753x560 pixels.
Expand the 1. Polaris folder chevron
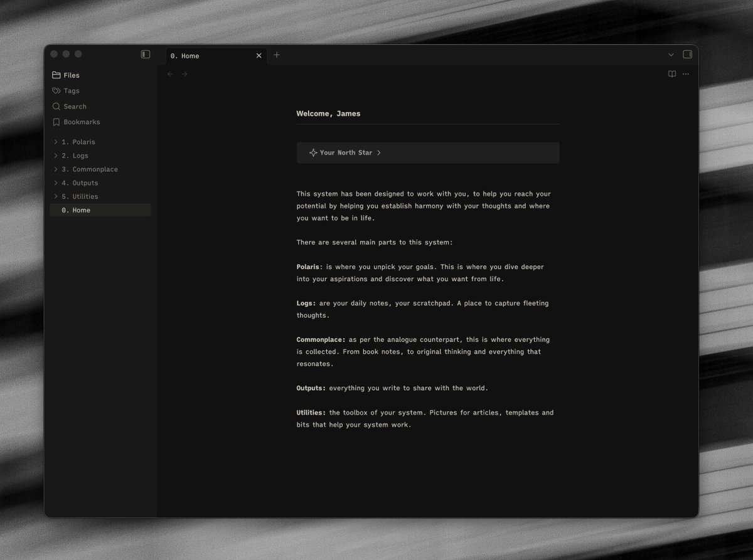56,142
